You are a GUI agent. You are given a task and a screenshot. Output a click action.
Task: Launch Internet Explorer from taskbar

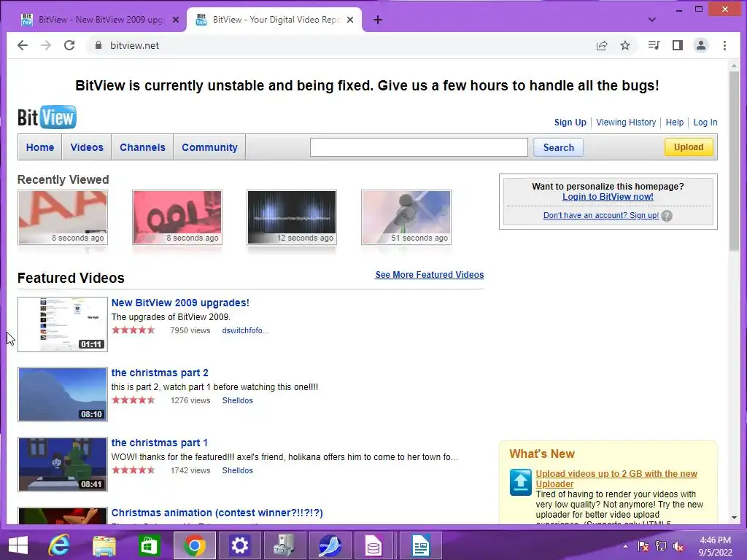59,545
